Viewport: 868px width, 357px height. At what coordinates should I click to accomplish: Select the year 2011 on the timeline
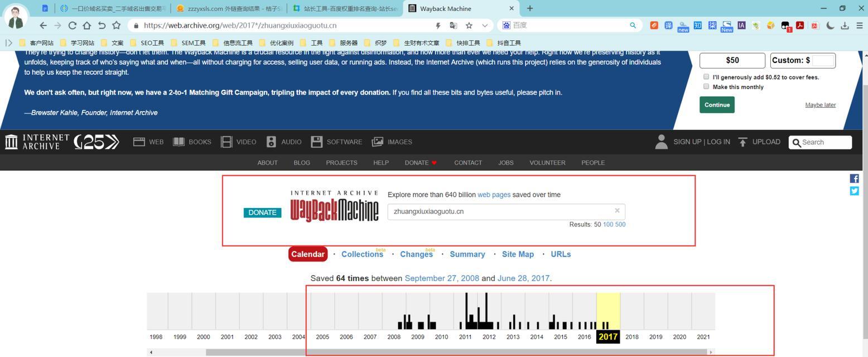465,337
